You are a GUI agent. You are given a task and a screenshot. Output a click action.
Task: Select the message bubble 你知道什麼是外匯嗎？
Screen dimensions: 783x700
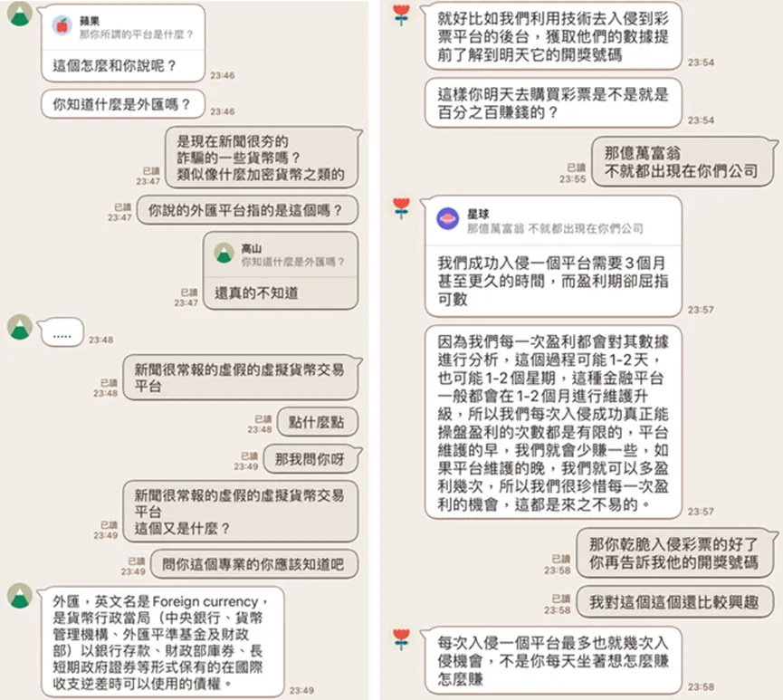123,104
